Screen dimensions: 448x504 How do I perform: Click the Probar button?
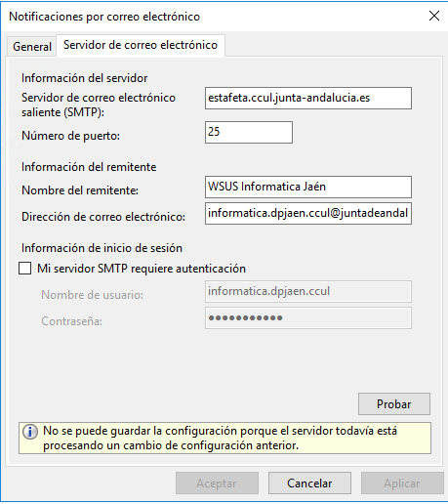(394, 404)
